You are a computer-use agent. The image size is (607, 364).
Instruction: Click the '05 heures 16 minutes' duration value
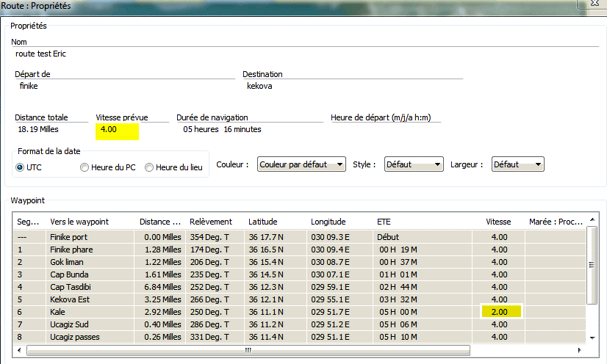point(222,129)
